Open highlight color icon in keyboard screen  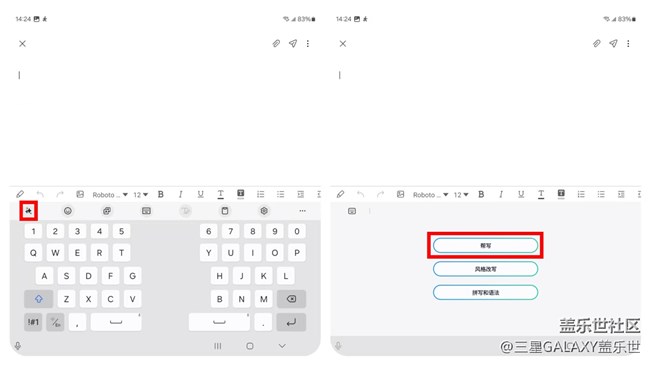point(240,194)
